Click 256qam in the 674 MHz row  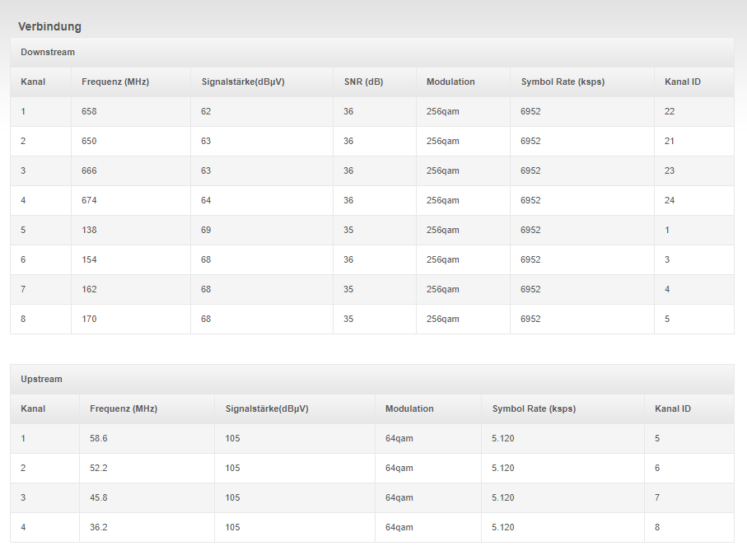click(442, 200)
